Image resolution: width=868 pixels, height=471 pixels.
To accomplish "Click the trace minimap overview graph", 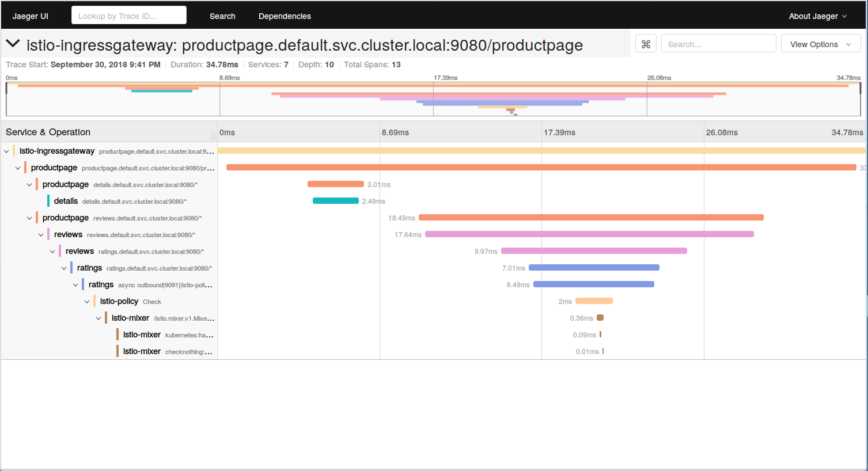I will click(x=433, y=99).
